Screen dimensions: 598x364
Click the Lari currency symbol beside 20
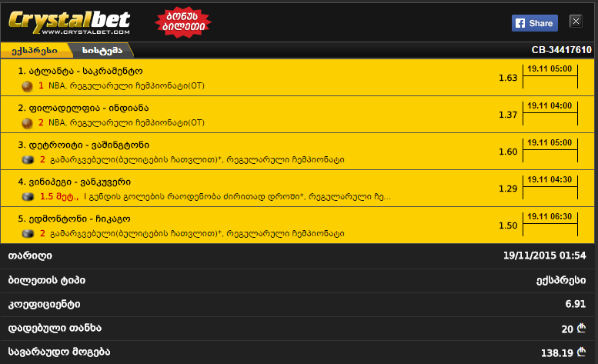tap(581, 327)
